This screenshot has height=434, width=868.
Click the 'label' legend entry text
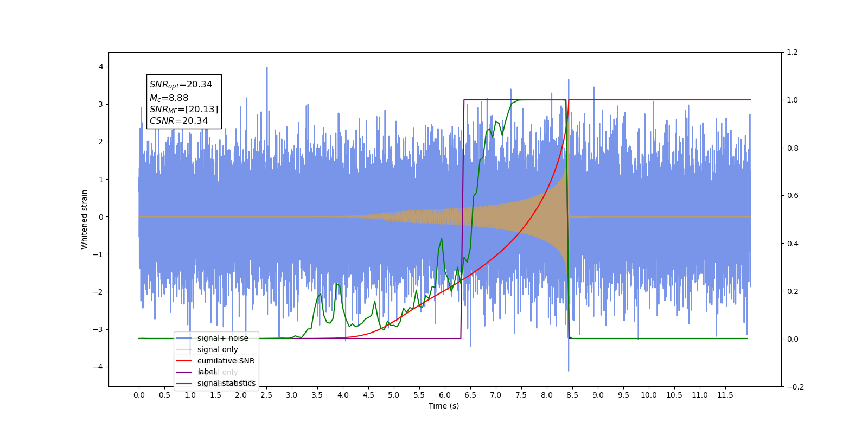click(x=206, y=372)
